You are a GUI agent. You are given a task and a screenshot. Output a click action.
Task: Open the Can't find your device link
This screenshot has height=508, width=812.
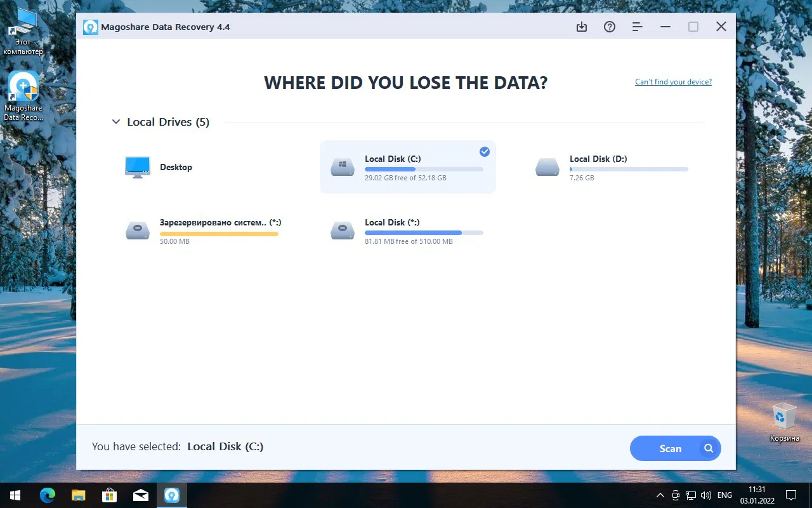tap(672, 81)
